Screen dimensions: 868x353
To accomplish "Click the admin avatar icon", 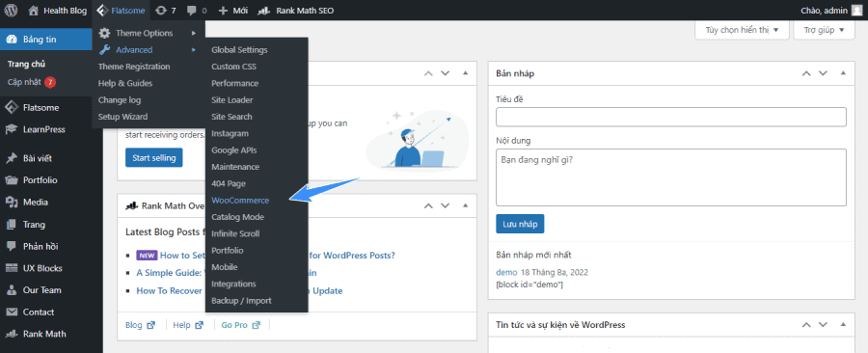I will 856,10.
